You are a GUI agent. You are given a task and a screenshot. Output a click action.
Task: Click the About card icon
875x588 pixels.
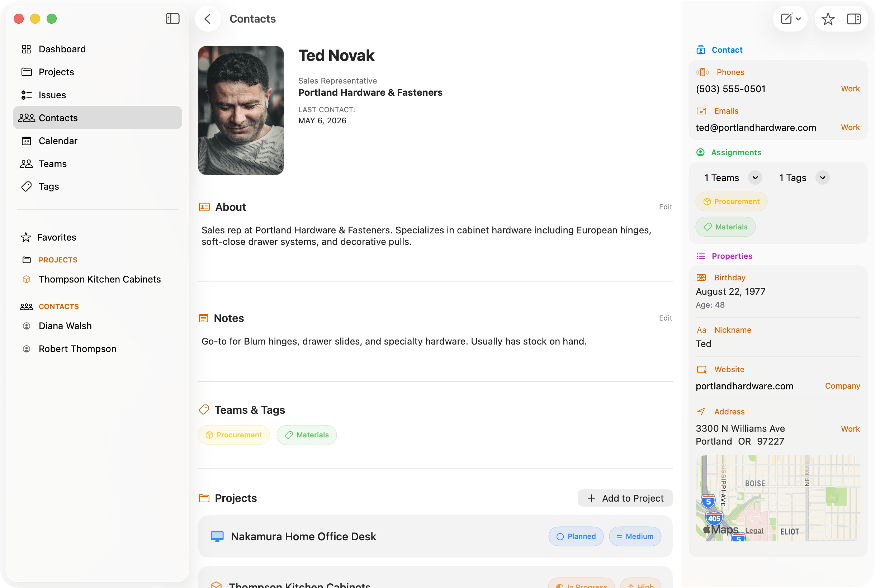pos(204,207)
